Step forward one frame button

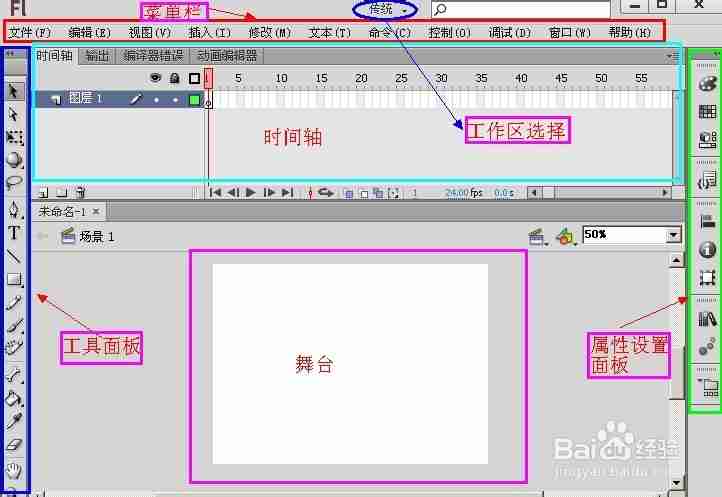pyautogui.click(x=269, y=193)
